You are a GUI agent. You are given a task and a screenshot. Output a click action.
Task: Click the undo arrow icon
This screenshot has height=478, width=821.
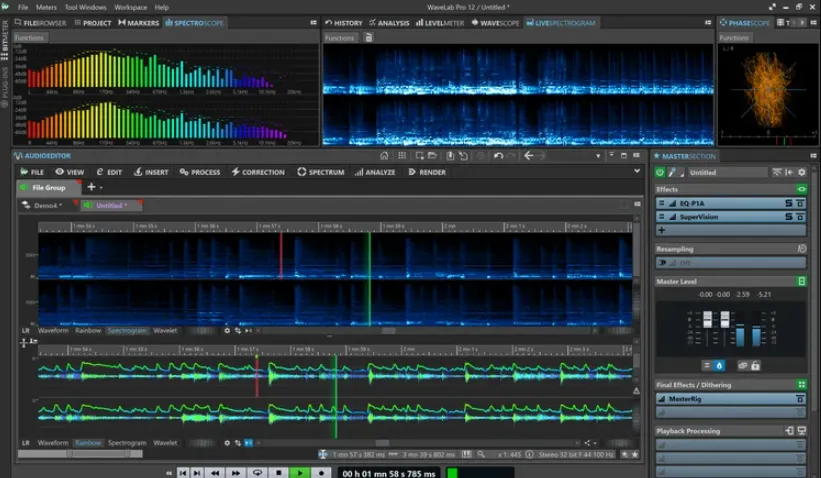pos(498,156)
